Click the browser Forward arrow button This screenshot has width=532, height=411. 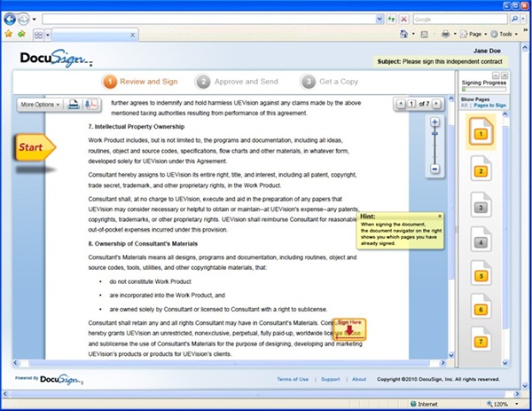pos(23,19)
